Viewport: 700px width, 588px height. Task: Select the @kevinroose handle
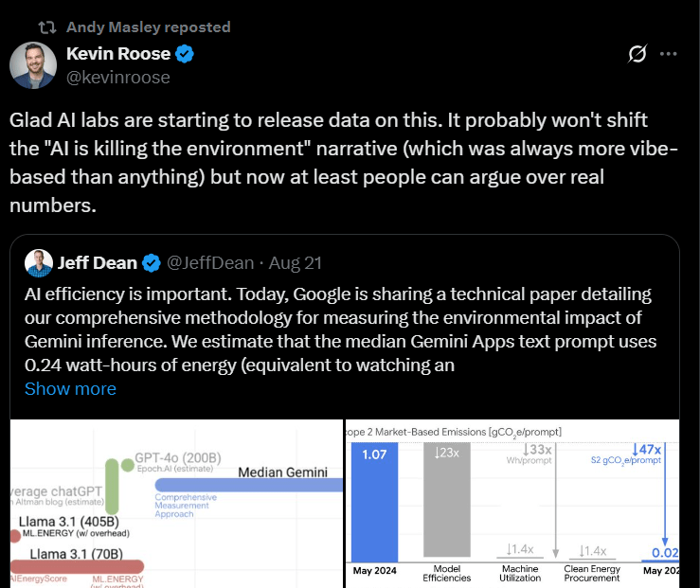pyautogui.click(x=118, y=78)
